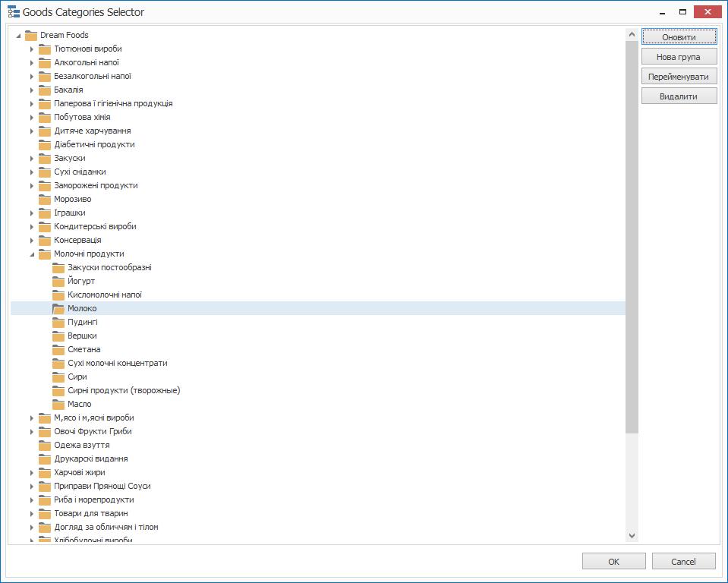The height and width of the screenshot is (583, 728).
Task: Collapse the Dream Foods root node
Action: pos(18,36)
